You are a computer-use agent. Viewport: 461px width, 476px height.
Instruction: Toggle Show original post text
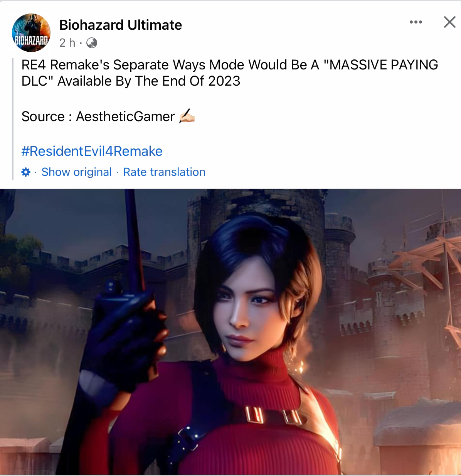76,172
